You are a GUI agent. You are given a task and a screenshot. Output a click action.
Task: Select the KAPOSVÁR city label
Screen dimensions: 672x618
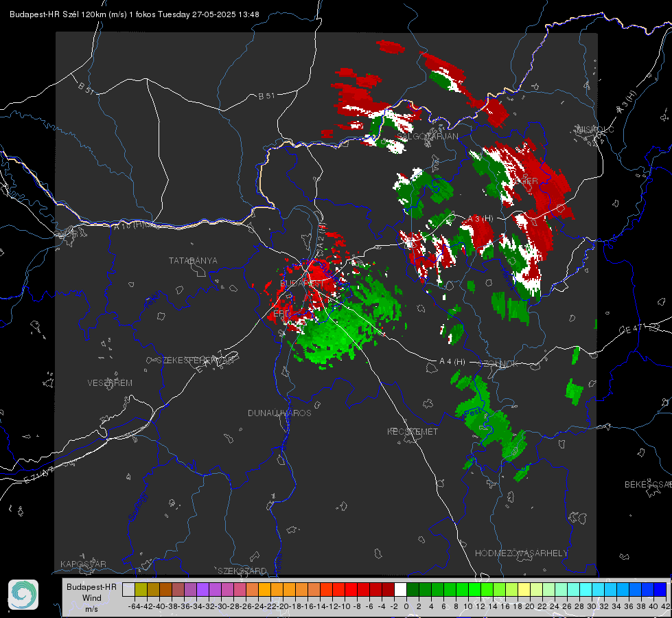pos(83,564)
